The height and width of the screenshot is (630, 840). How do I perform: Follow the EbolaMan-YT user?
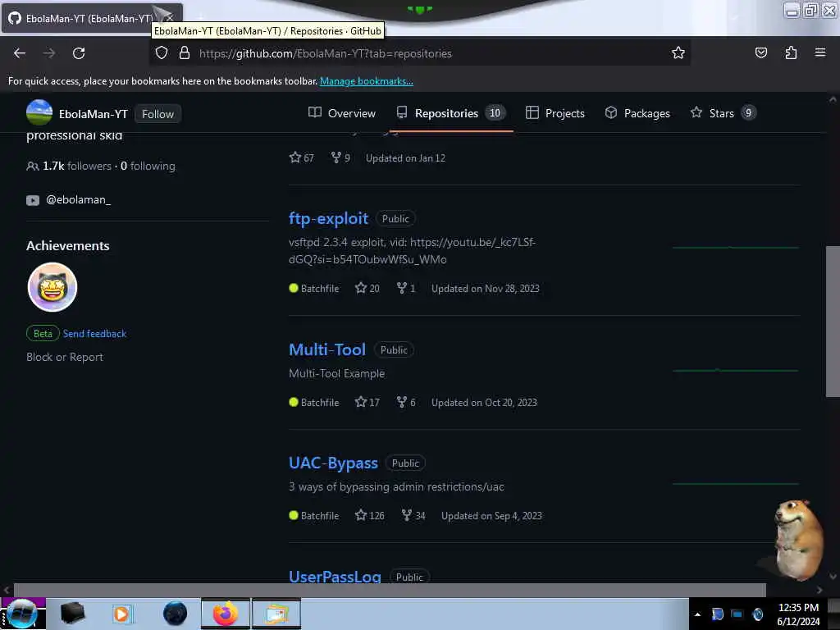[x=157, y=114]
